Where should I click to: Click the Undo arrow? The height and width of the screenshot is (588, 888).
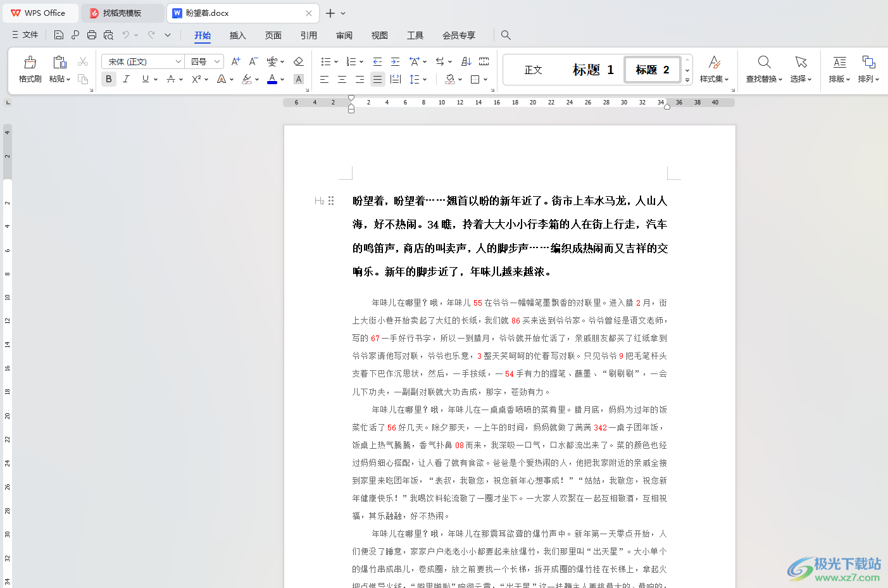click(x=126, y=35)
